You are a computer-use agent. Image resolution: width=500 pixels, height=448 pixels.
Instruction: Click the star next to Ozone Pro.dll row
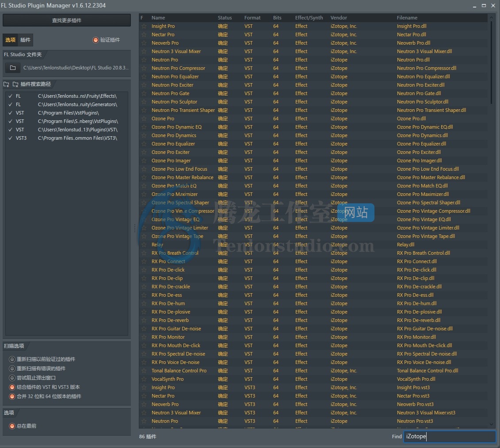pyautogui.click(x=144, y=119)
